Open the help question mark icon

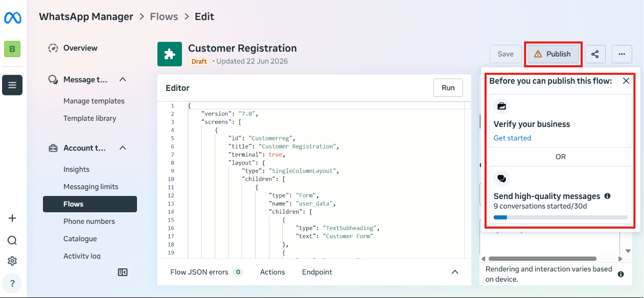pyautogui.click(x=12, y=283)
